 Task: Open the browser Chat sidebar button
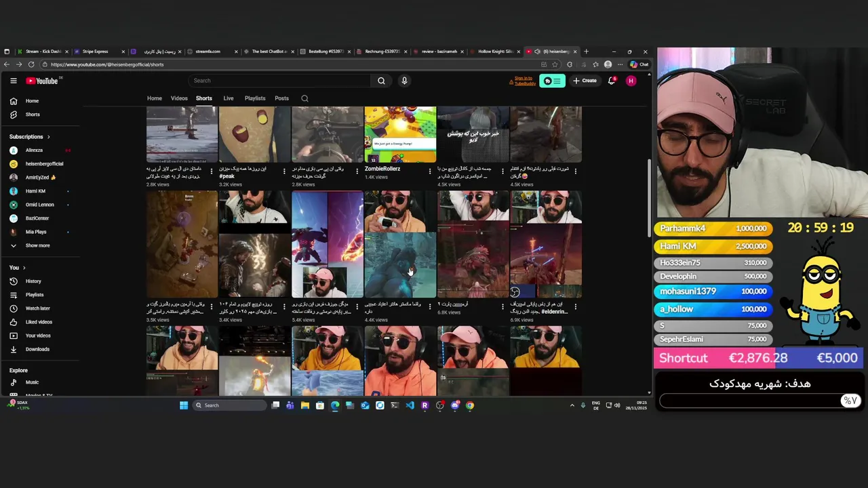point(639,64)
